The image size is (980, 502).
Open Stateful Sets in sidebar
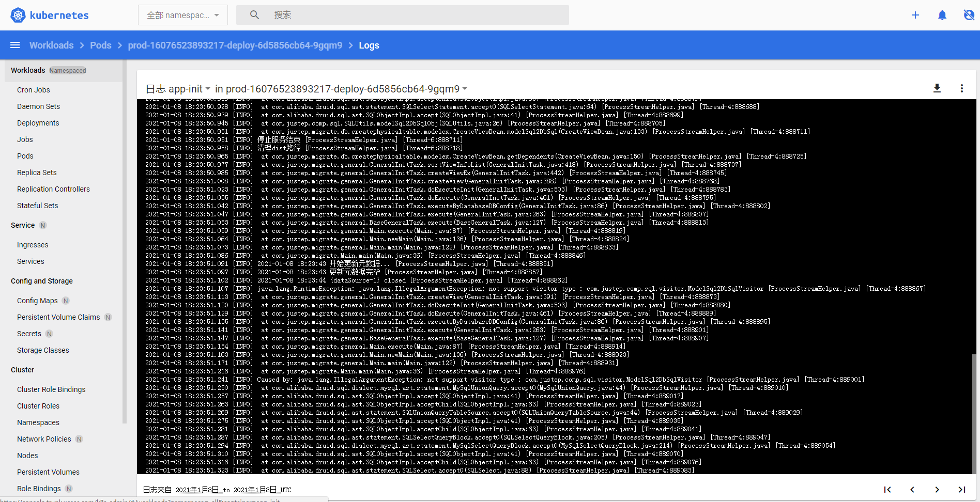coord(38,206)
